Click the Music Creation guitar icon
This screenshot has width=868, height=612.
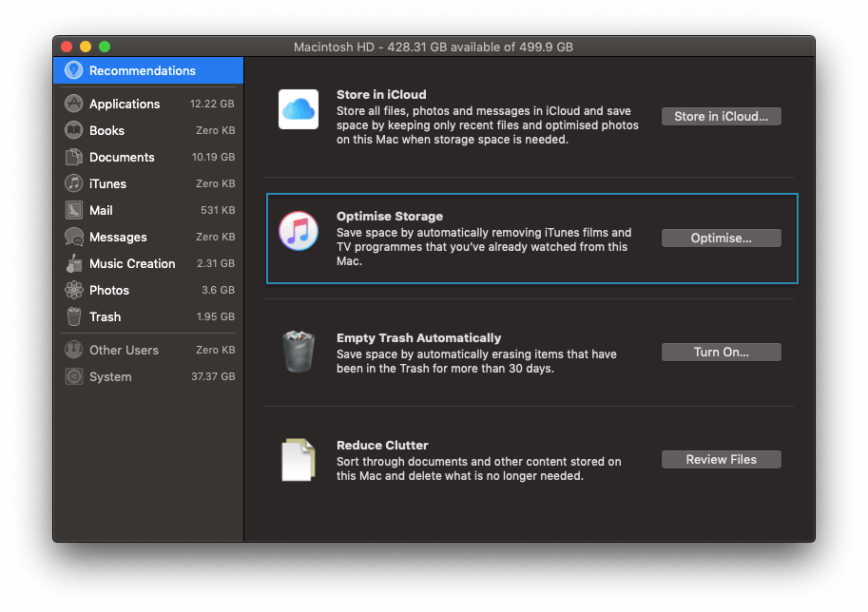pyautogui.click(x=73, y=263)
